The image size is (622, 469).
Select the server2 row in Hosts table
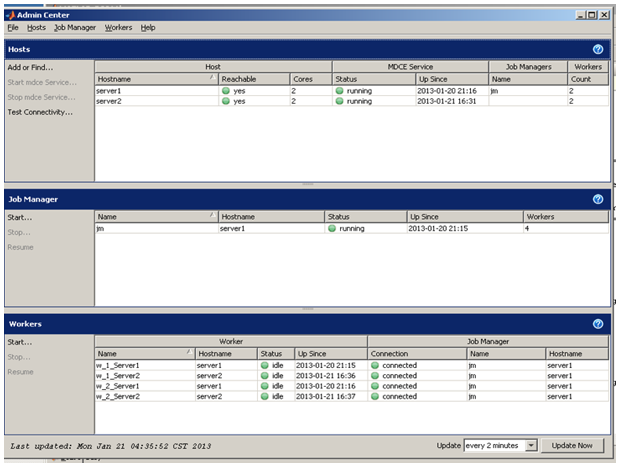352,101
